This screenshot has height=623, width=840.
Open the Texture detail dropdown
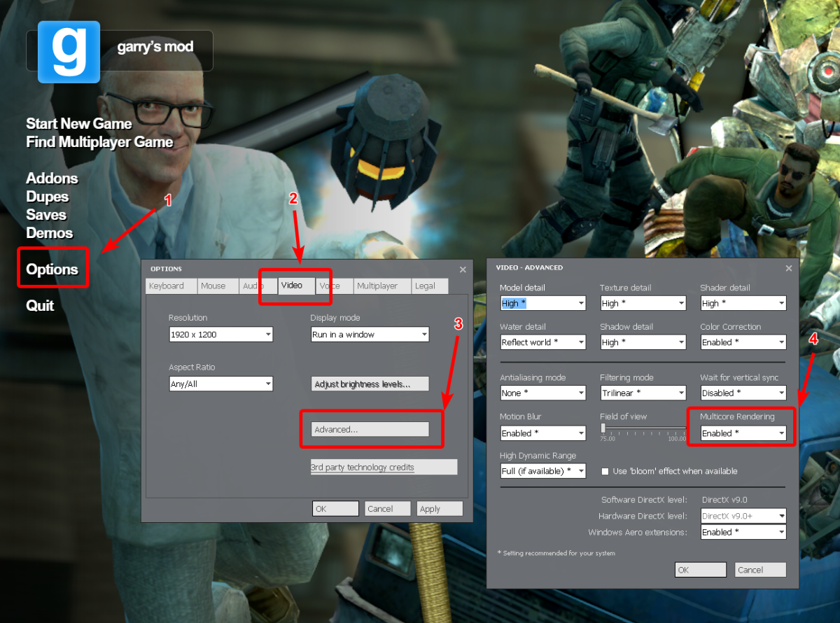(643, 303)
